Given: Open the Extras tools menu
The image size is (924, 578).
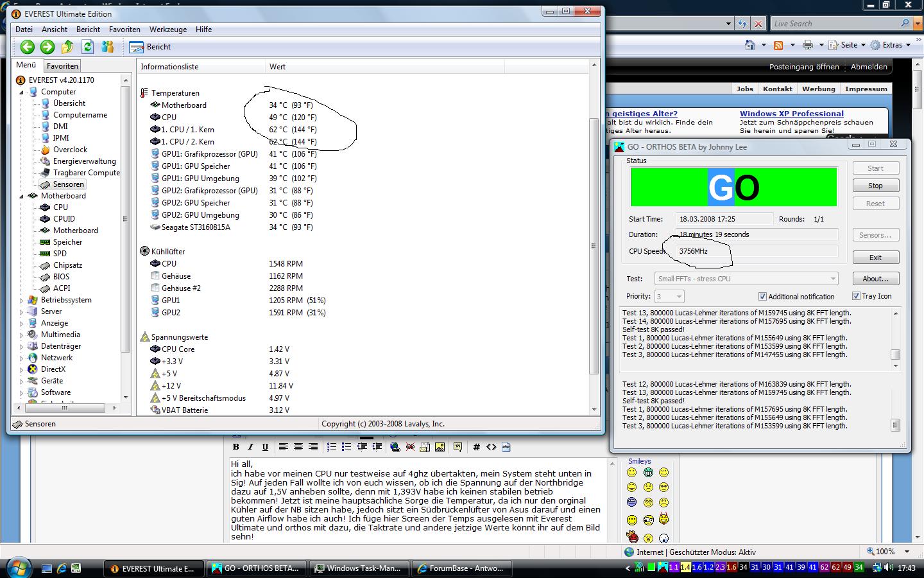Looking at the screenshot, I should [891, 45].
